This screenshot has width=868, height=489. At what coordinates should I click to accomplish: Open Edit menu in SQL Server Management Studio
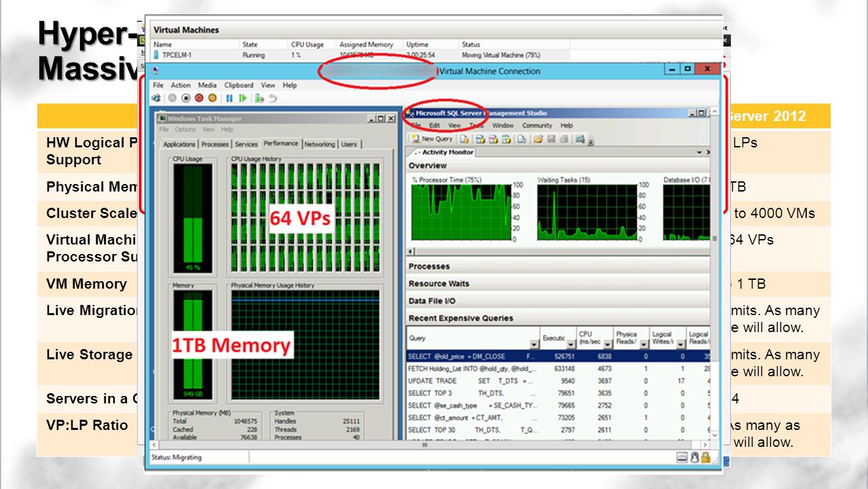pyautogui.click(x=434, y=126)
